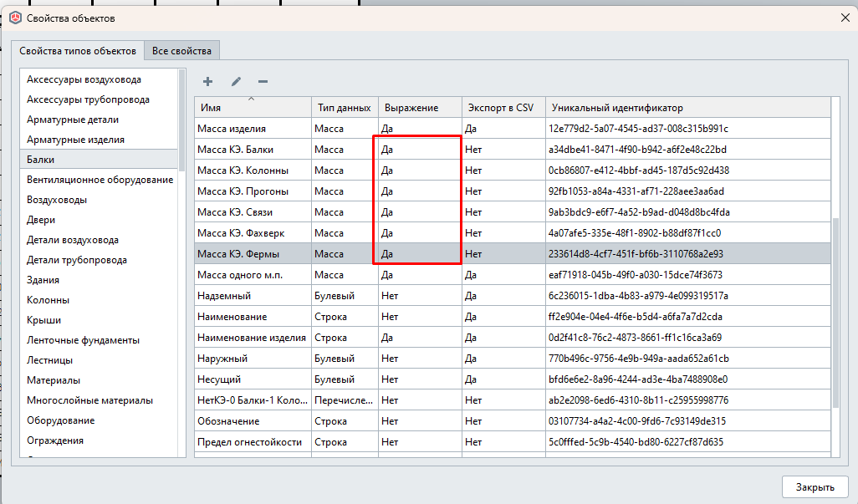Select the Масса КЭ. Колонны property row

512,170
